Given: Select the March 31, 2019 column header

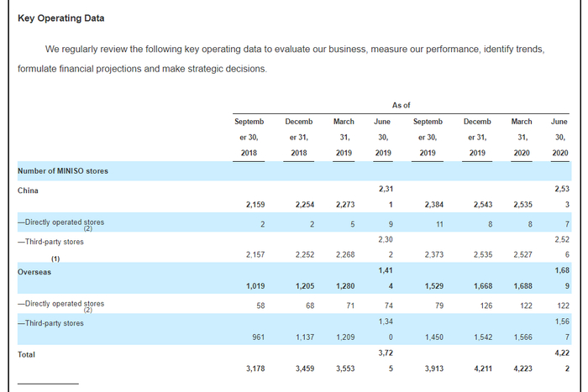Looking at the screenshot, I should (x=344, y=137).
